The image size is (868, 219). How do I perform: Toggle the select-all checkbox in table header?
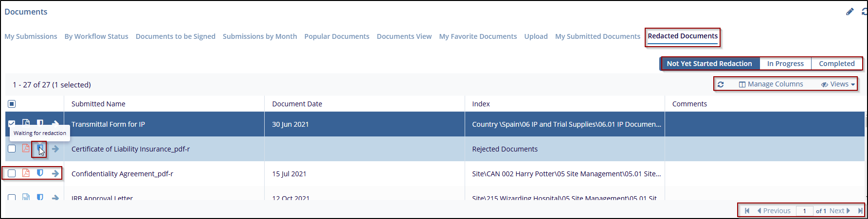12,104
